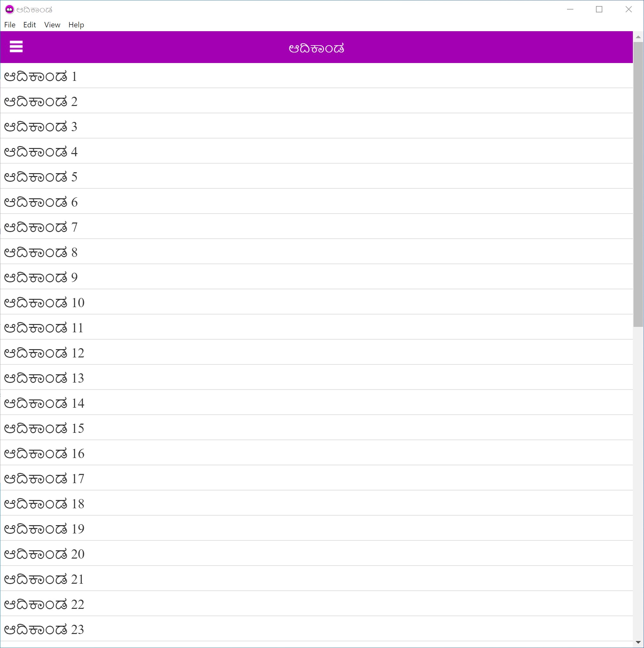Open the Edit menu
644x648 pixels.
pyautogui.click(x=30, y=25)
